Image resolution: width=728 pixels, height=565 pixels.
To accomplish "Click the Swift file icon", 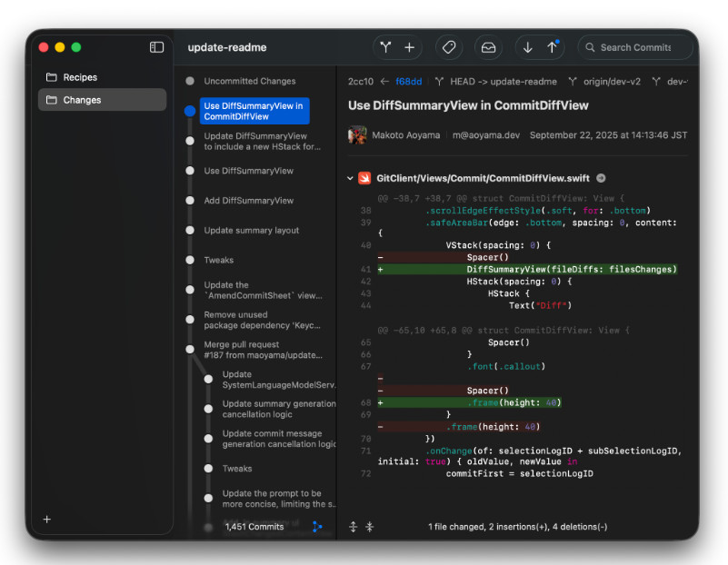I will click(x=364, y=178).
